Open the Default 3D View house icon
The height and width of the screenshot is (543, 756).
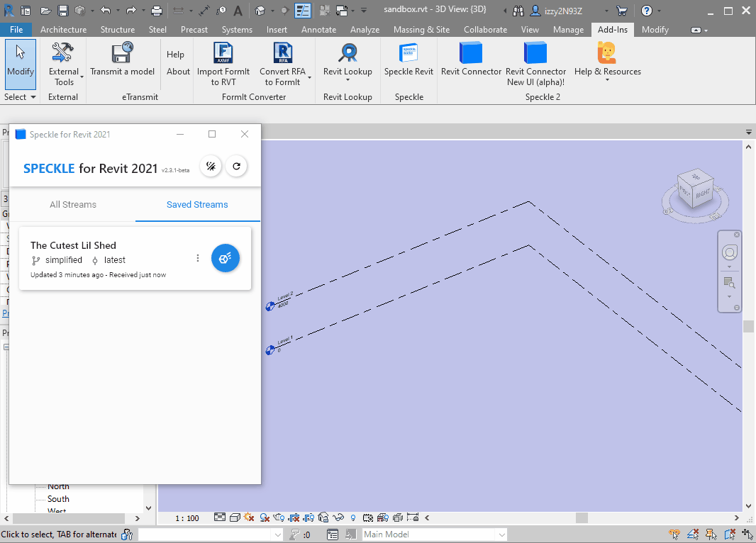[260, 10]
